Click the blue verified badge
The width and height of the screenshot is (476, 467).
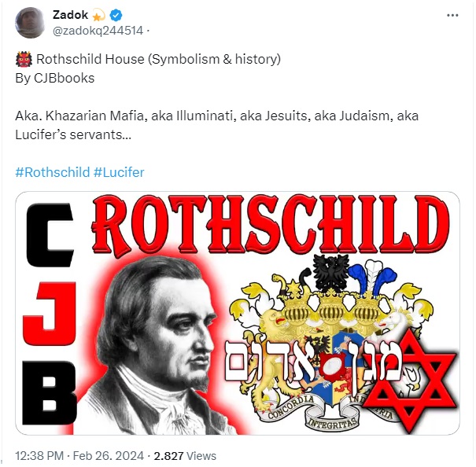(x=116, y=15)
